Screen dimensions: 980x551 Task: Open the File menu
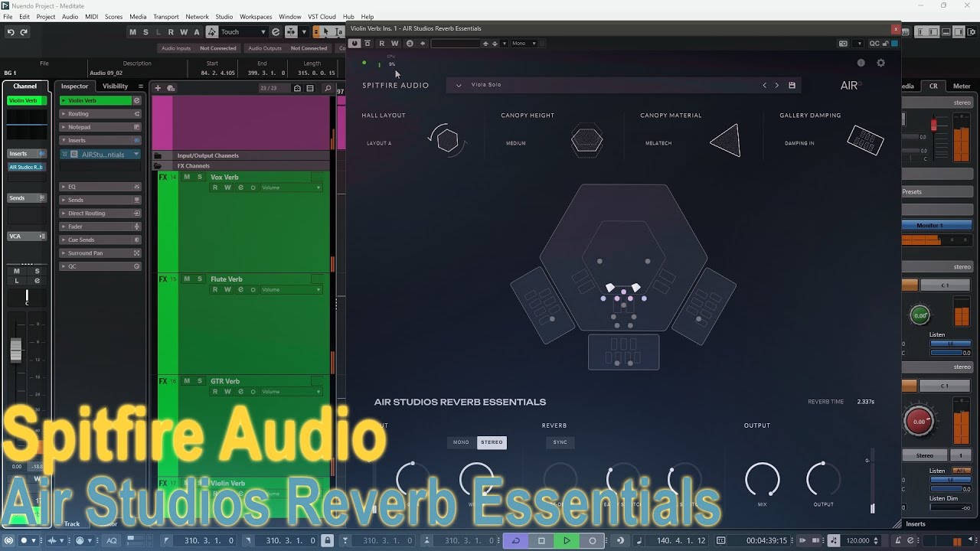8,16
